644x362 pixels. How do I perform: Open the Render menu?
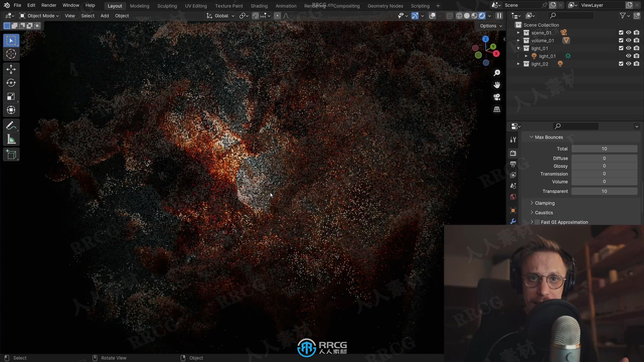(49, 5)
